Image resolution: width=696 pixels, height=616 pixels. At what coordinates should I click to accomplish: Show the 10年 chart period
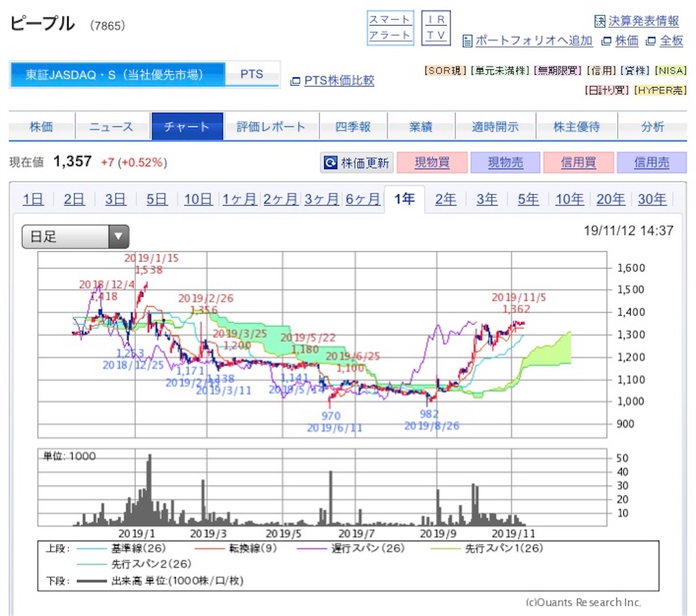(x=570, y=199)
